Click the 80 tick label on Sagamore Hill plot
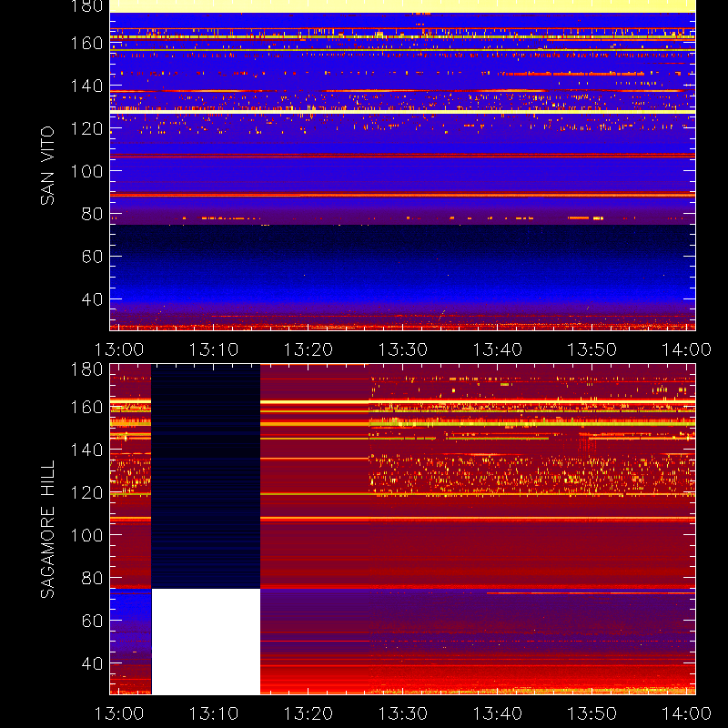This screenshot has width=728, height=728. (x=92, y=578)
